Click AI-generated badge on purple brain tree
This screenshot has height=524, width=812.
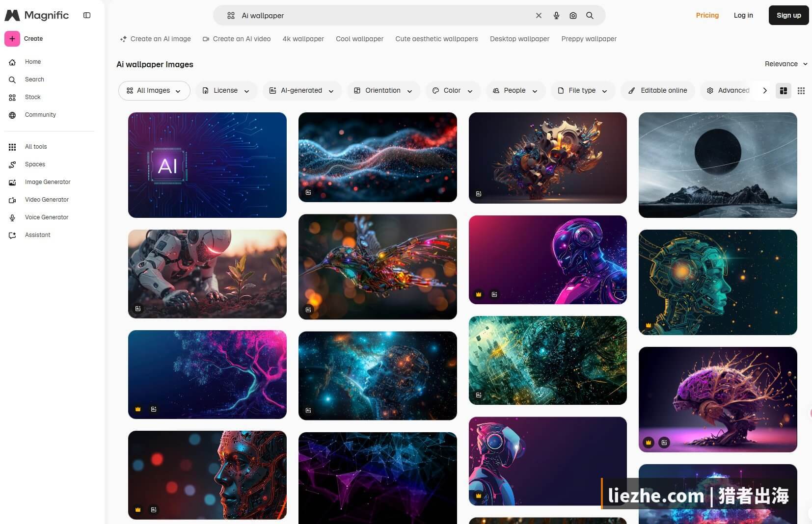(664, 443)
